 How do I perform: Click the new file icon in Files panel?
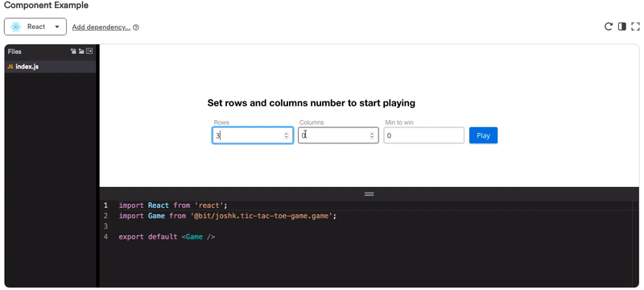(73, 52)
